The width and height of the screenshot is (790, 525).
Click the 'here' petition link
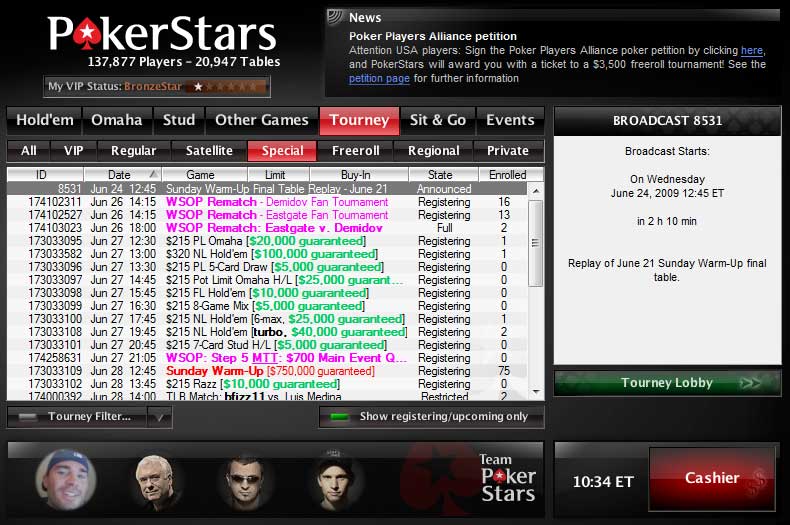pos(752,50)
